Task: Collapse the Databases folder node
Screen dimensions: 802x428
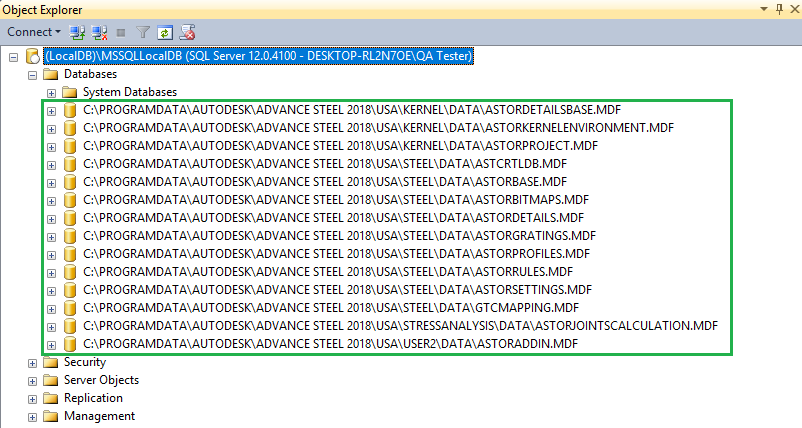Action: [x=33, y=75]
